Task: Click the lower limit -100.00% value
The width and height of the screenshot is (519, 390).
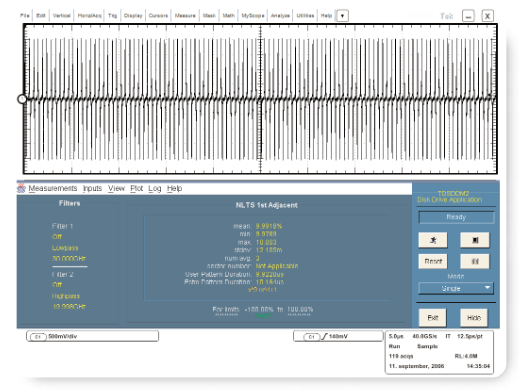Action: click(x=259, y=310)
